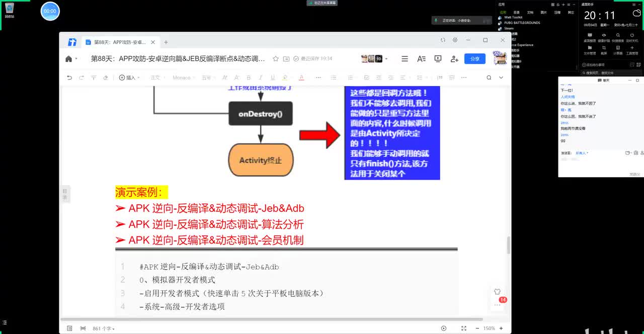Invite collaborators with add-person icon
The height and width of the screenshot is (334, 644).
[454, 59]
